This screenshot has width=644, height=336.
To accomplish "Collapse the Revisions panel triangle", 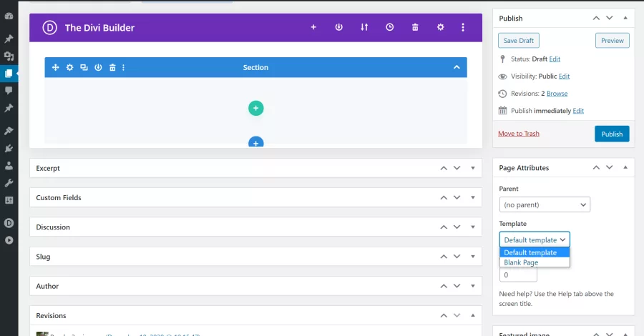I will 473,315.
